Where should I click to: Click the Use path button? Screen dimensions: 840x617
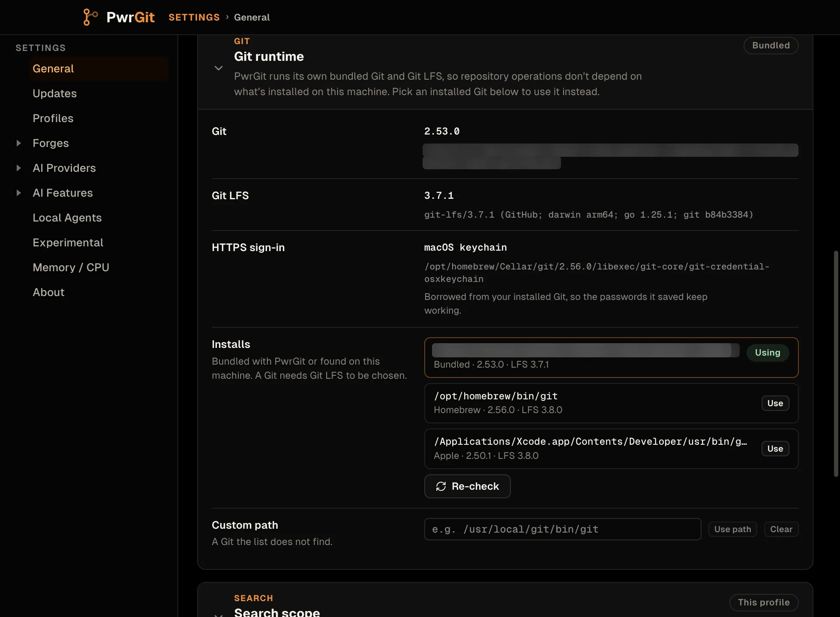click(732, 529)
